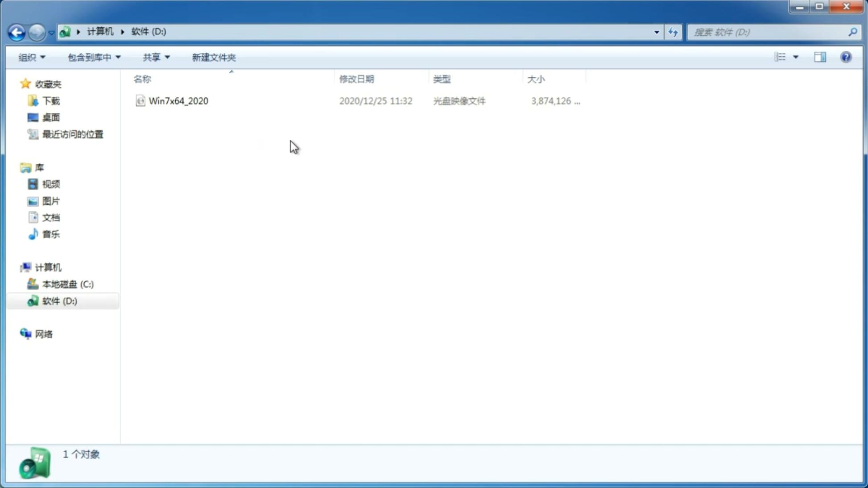Open 本地磁盘 (C:) drive
The image size is (868, 488).
[67, 284]
